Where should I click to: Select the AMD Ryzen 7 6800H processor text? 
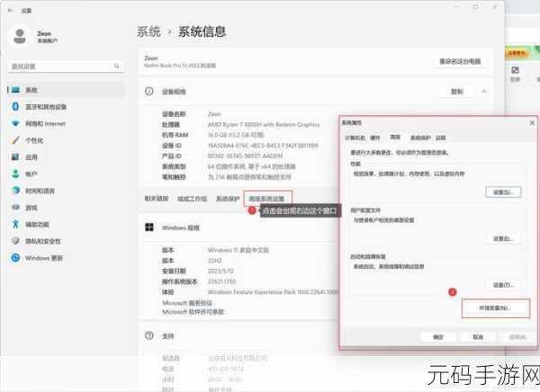264,125
